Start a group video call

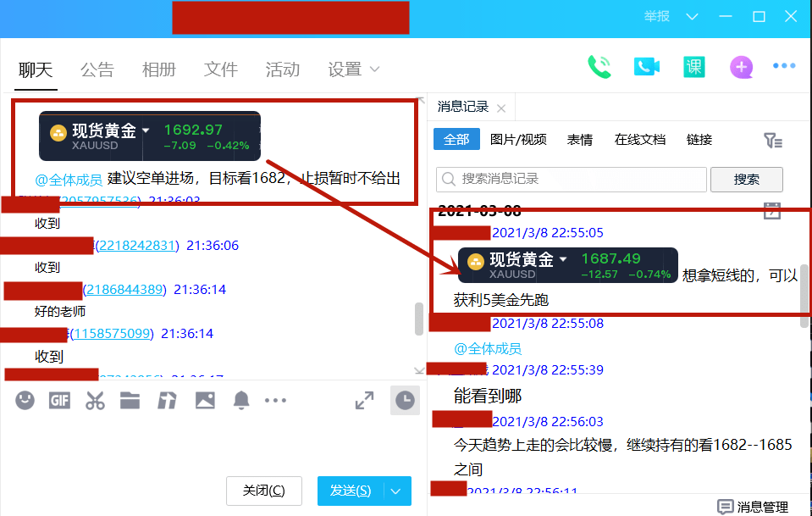point(647,67)
